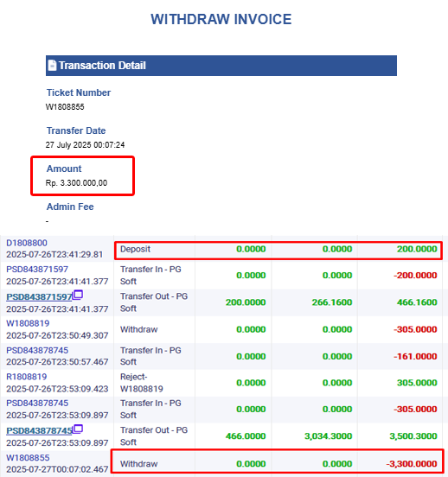Click the WITHDRAW INVOICE heading
This screenshot has height=477, width=448.
click(x=221, y=19)
